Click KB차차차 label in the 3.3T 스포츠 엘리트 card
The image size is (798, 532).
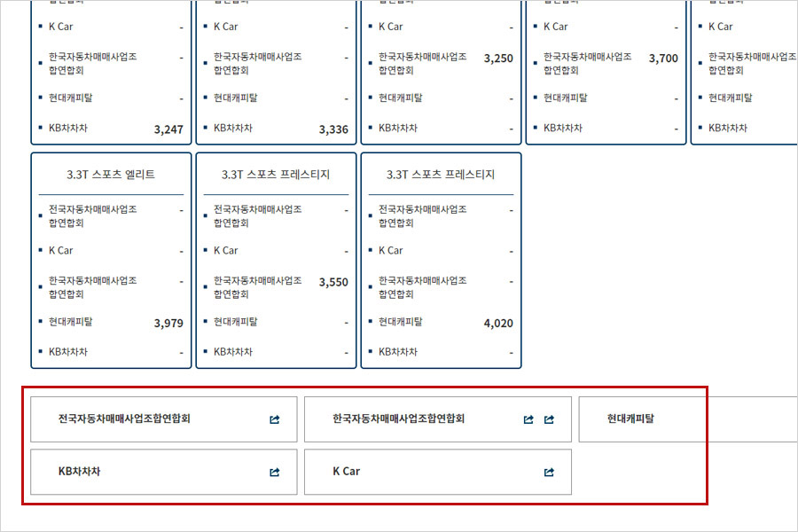68,352
